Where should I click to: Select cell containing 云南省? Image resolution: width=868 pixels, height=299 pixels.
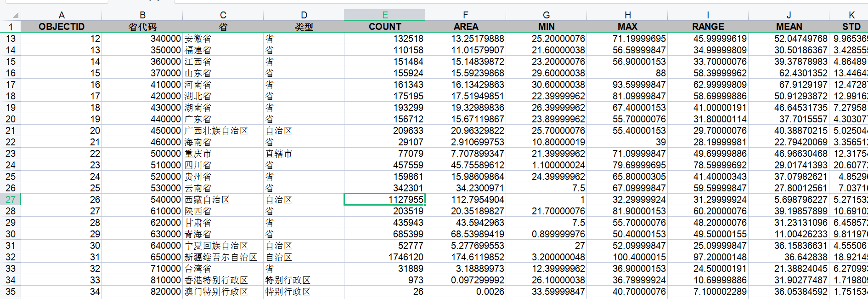[x=223, y=188]
